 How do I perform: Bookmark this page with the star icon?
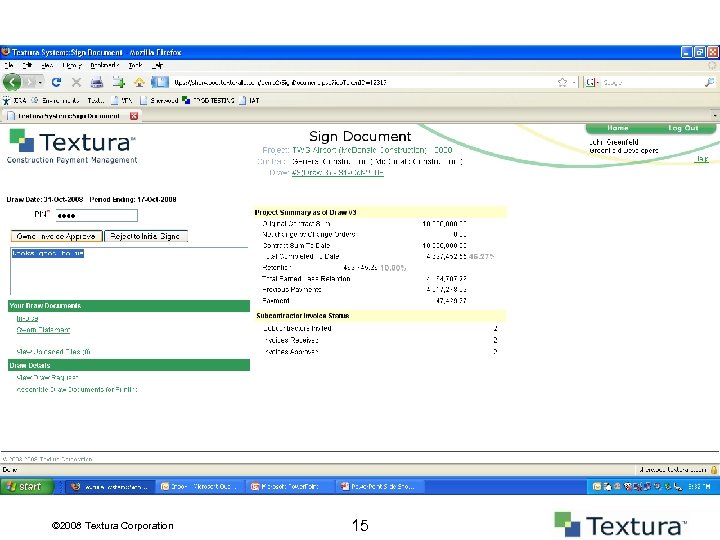point(562,83)
